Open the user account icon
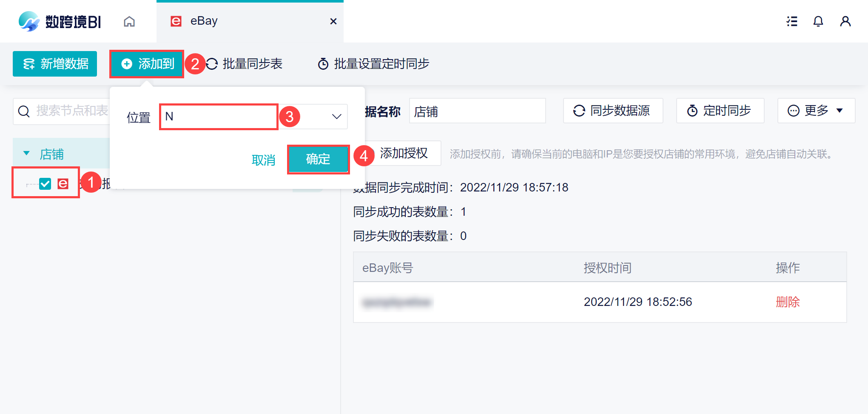The image size is (868, 414). point(845,21)
